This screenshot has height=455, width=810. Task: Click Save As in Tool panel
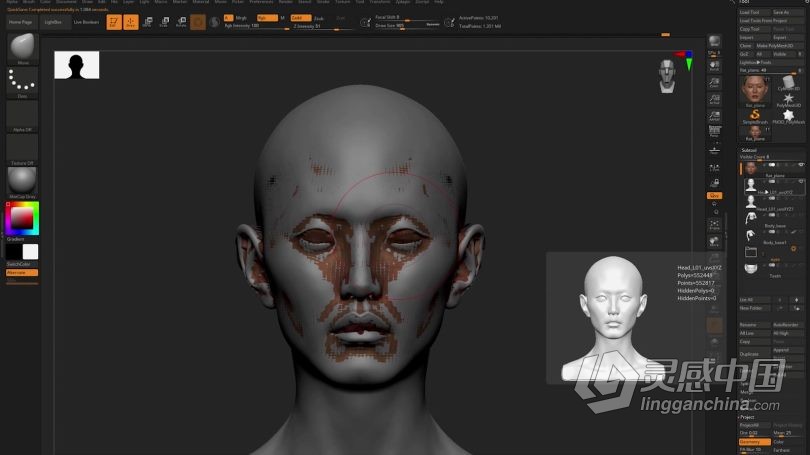coord(787,12)
